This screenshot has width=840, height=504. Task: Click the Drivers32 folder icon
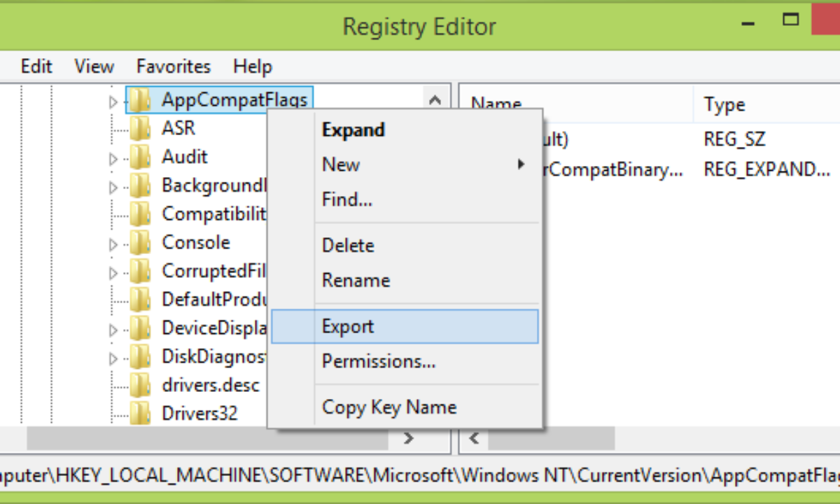140,413
